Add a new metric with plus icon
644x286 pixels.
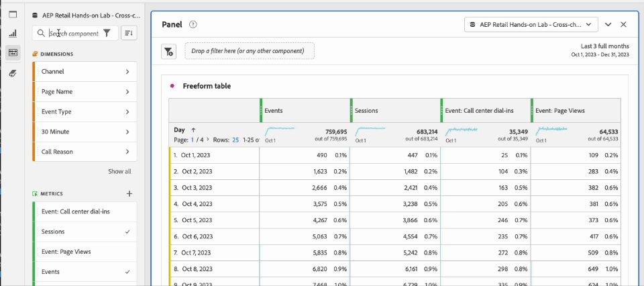[129, 193]
